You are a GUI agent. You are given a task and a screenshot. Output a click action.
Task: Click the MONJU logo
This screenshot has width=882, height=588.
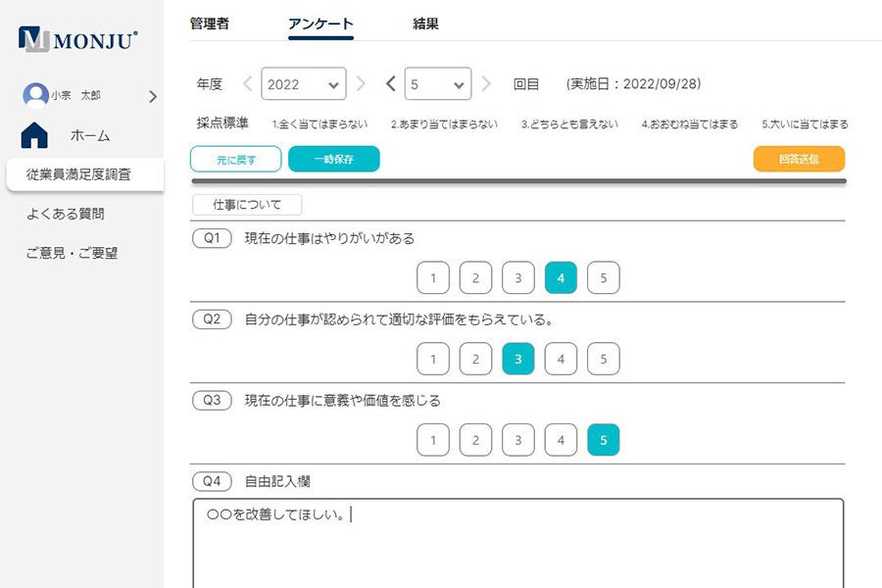coord(78,39)
